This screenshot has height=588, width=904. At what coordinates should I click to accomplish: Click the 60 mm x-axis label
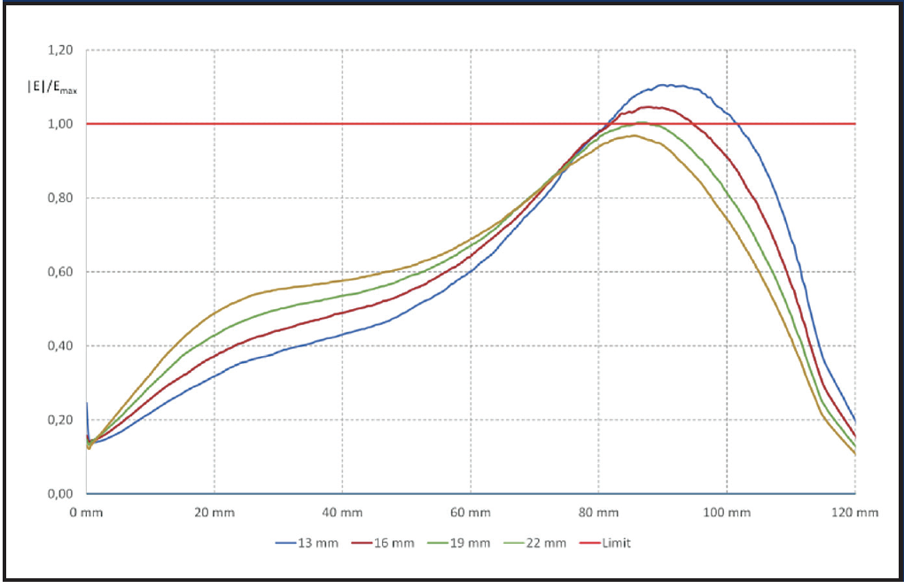pos(471,513)
